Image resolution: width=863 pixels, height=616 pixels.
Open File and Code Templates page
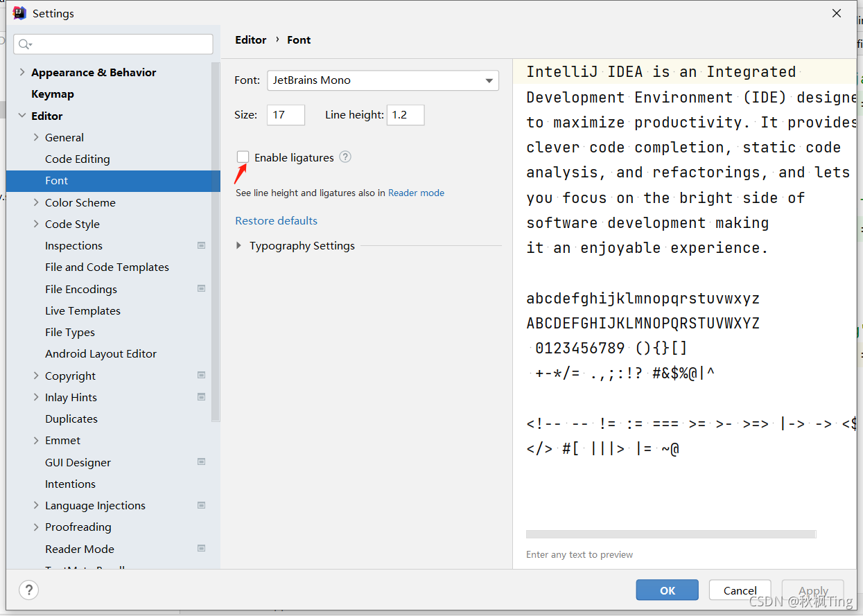coord(107,267)
